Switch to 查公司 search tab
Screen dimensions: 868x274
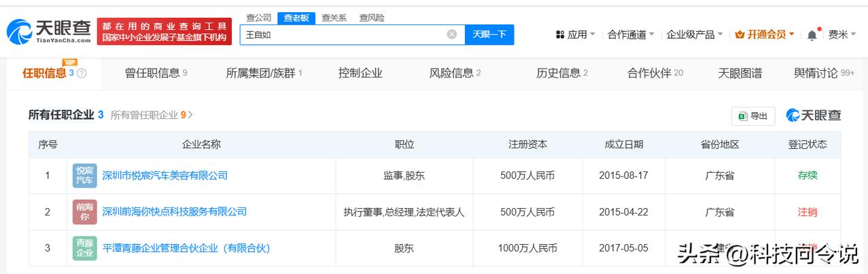pyautogui.click(x=258, y=18)
